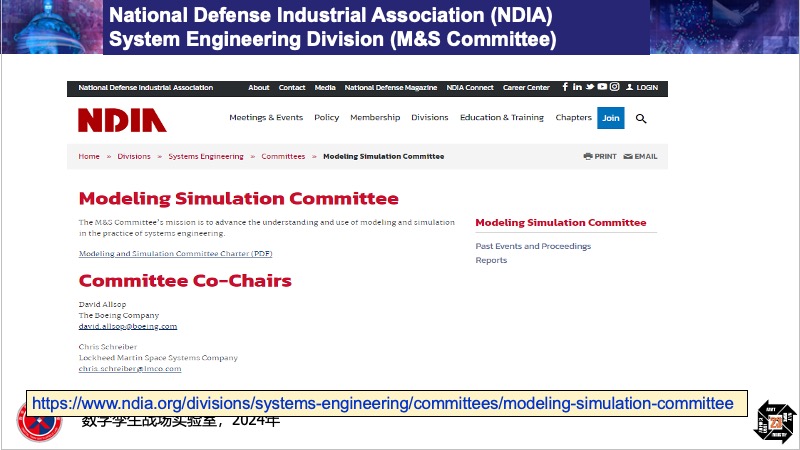Email chris.schreiber@lmco.com link
This screenshot has height=450, width=800.
point(130,368)
